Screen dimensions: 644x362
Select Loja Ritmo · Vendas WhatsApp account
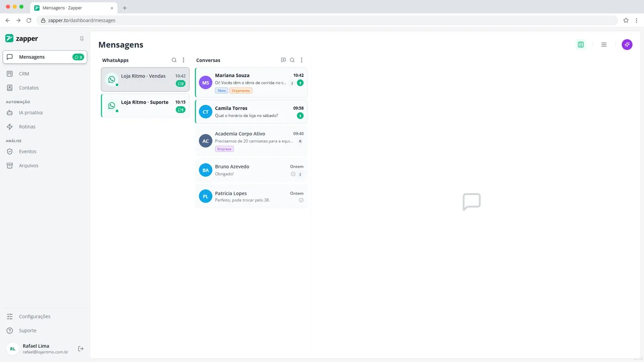[145, 80]
